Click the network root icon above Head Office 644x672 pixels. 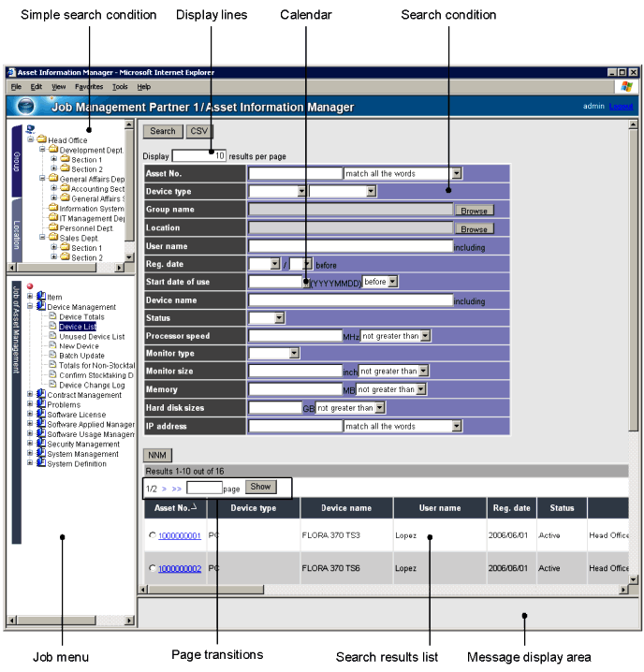coord(30,129)
